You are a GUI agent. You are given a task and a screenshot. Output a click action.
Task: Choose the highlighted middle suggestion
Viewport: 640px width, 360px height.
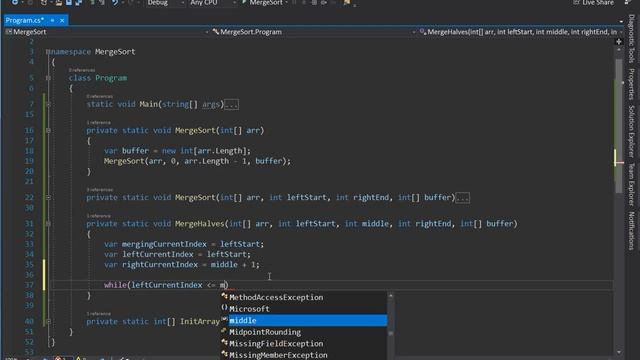(304, 320)
